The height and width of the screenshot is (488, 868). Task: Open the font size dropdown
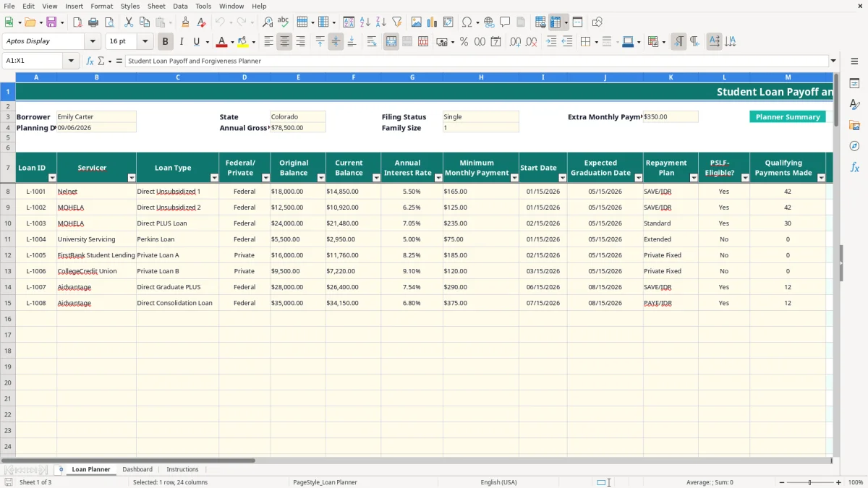(x=145, y=42)
